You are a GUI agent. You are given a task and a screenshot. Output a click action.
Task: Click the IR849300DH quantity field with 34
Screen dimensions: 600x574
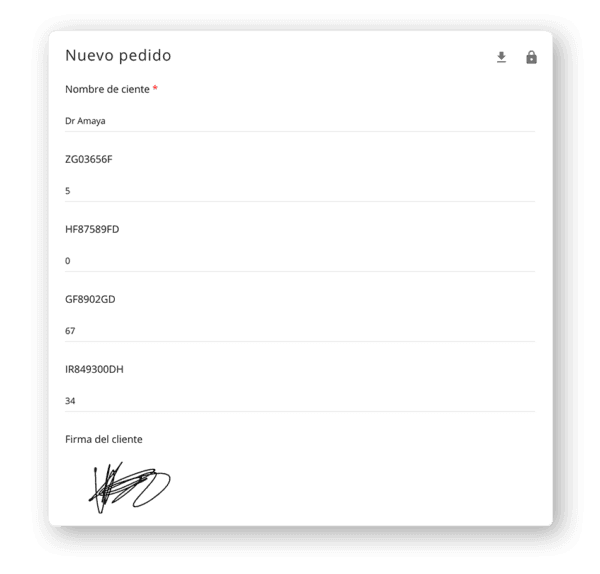point(300,401)
